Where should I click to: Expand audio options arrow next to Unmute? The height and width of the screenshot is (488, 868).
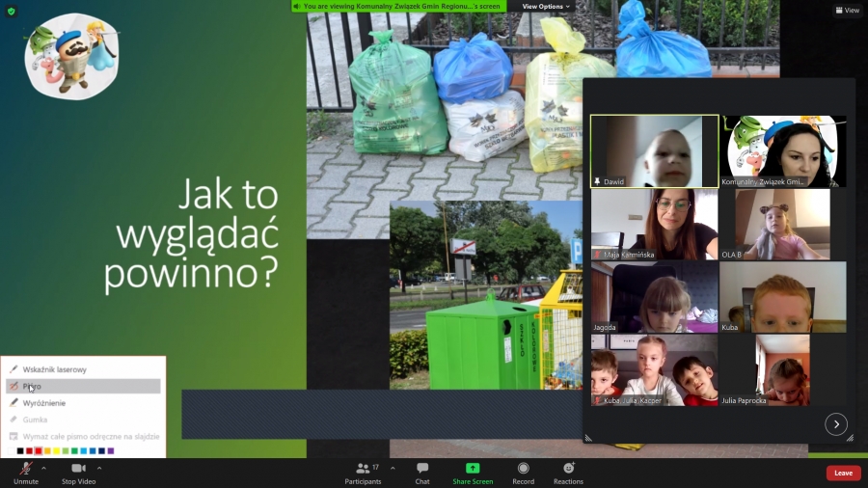[x=43, y=468]
